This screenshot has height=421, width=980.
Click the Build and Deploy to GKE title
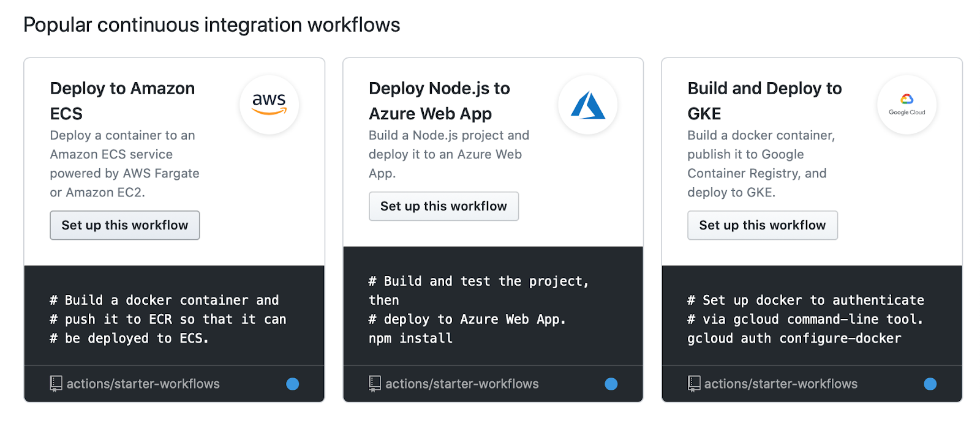click(x=764, y=100)
